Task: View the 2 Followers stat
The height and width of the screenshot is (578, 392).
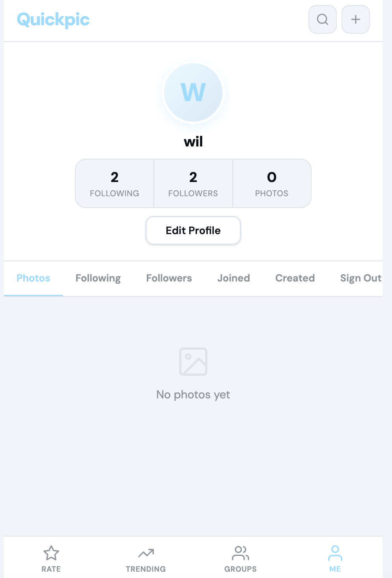Action: click(193, 184)
